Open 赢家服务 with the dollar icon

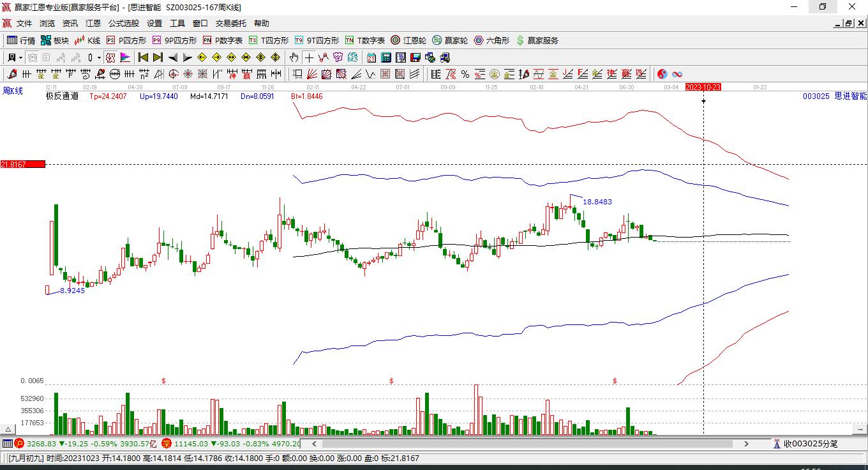pyautogui.click(x=537, y=40)
